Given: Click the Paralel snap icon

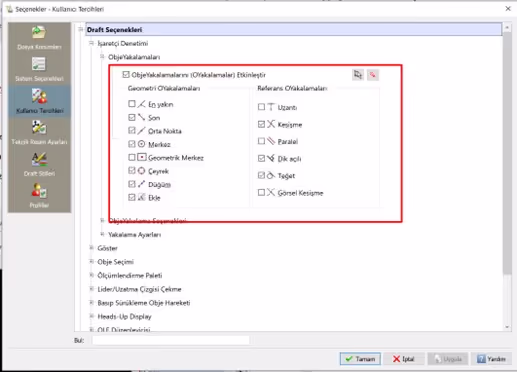Looking at the screenshot, I should (x=271, y=141).
